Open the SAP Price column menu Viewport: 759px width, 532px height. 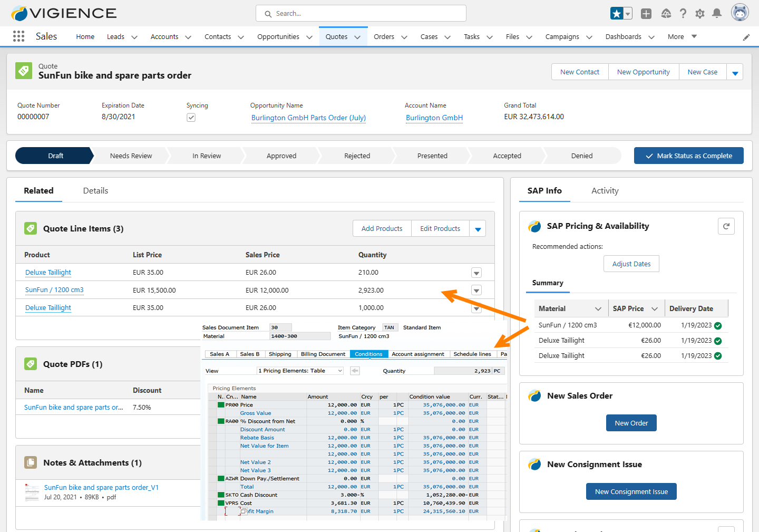coord(655,308)
